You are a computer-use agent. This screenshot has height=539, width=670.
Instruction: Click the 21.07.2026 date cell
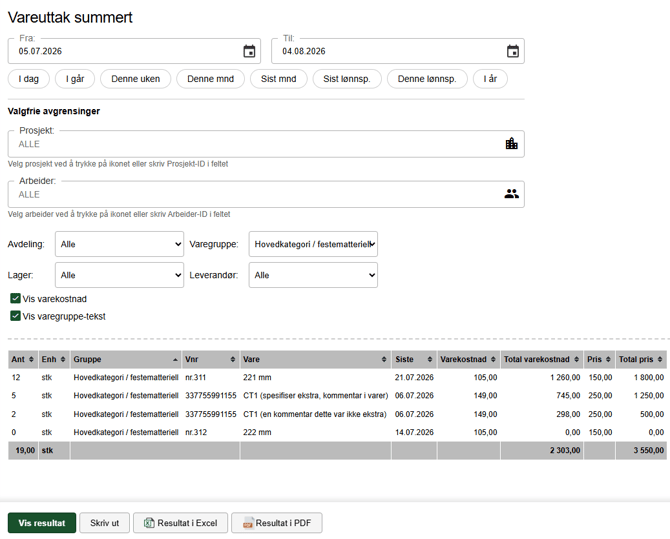414,377
